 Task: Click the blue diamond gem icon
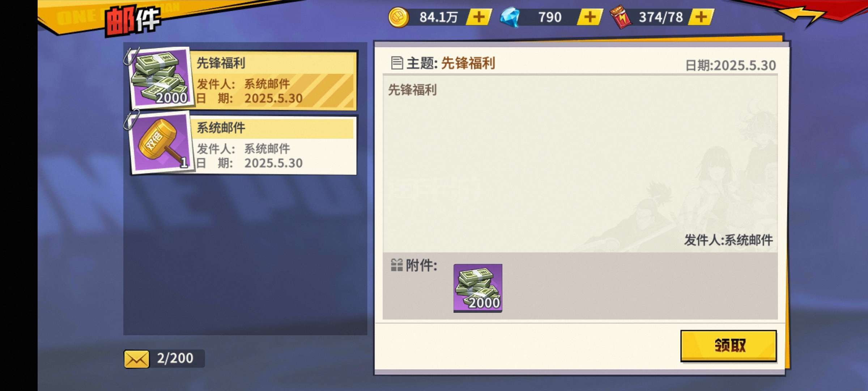tap(510, 17)
